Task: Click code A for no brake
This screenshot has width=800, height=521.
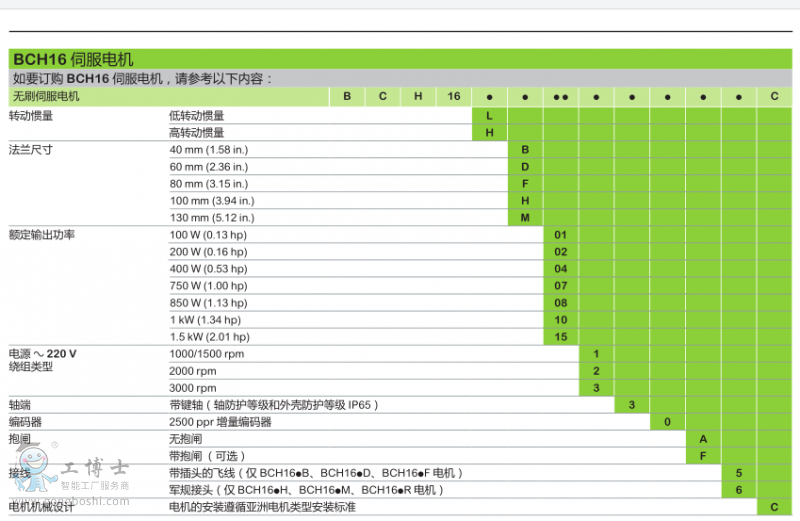Action: (703, 439)
